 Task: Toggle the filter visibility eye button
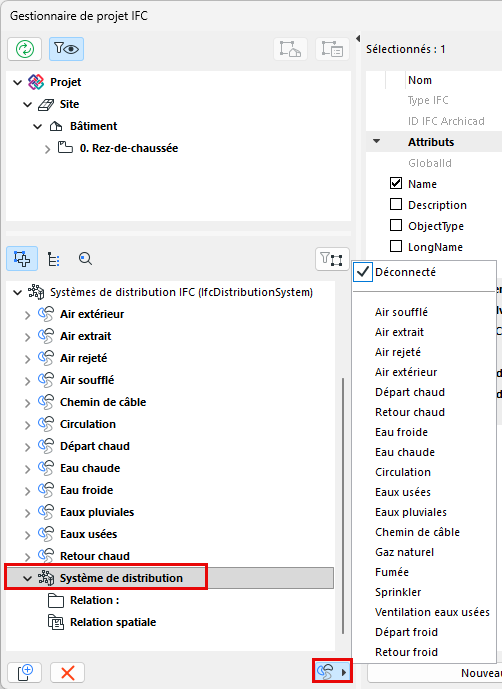pos(66,49)
